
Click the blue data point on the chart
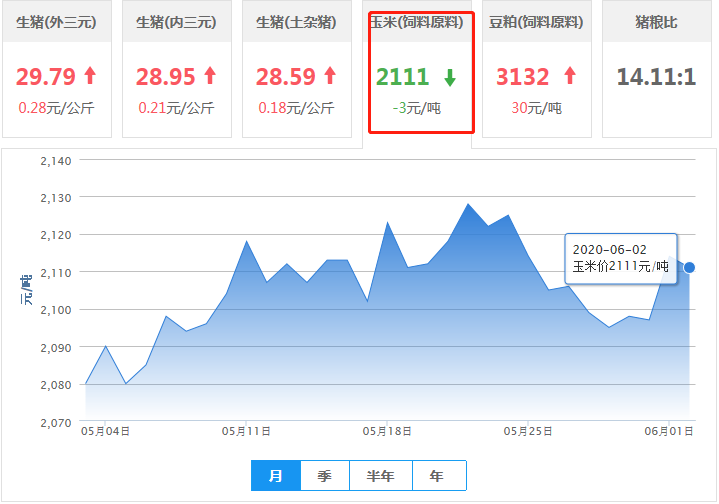[x=690, y=268]
